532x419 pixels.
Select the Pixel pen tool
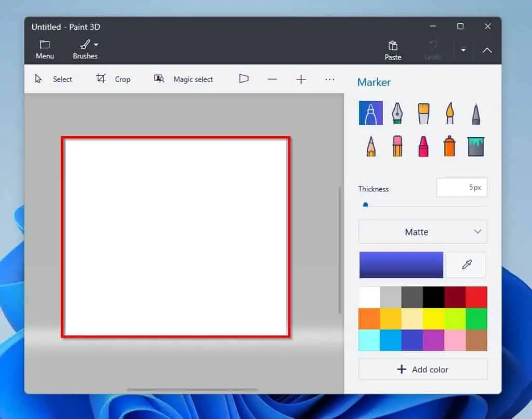tap(476, 113)
